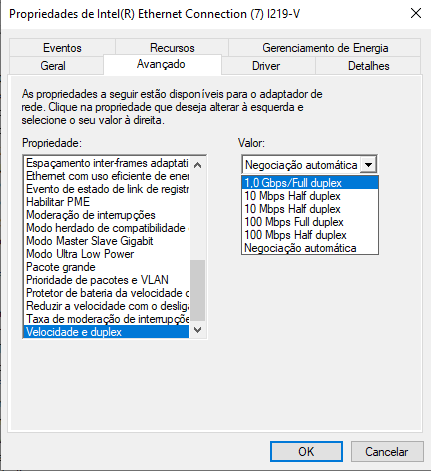Select 100 Mbps Full duplex option
Image resolution: width=431 pixels, height=471 pixels.
310,222
